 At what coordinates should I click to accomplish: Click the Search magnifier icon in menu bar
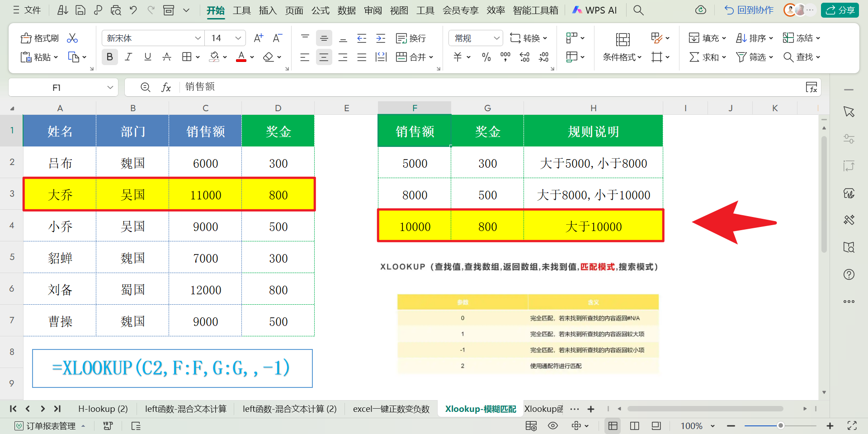tap(638, 10)
